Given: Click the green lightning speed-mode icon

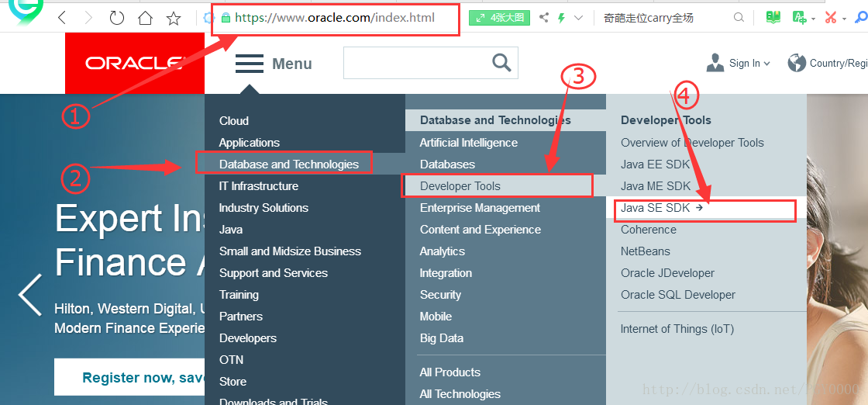Looking at the screenshot, I should click(561, 18).
